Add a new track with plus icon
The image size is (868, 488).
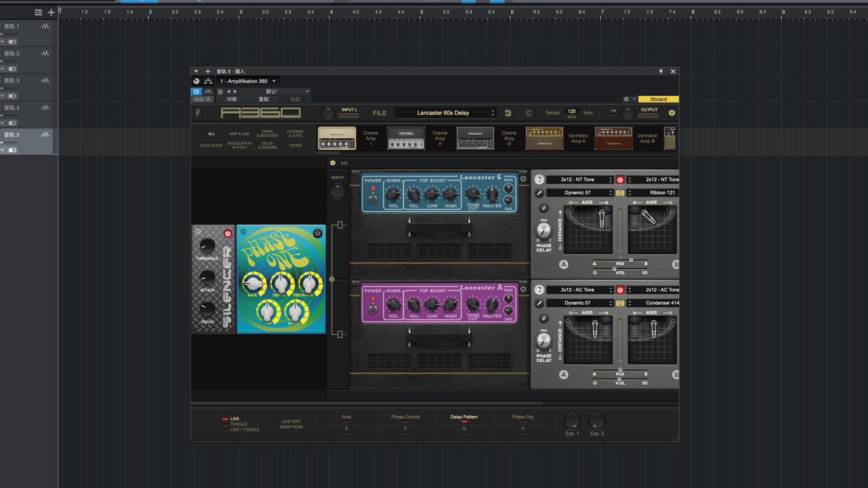51,13
